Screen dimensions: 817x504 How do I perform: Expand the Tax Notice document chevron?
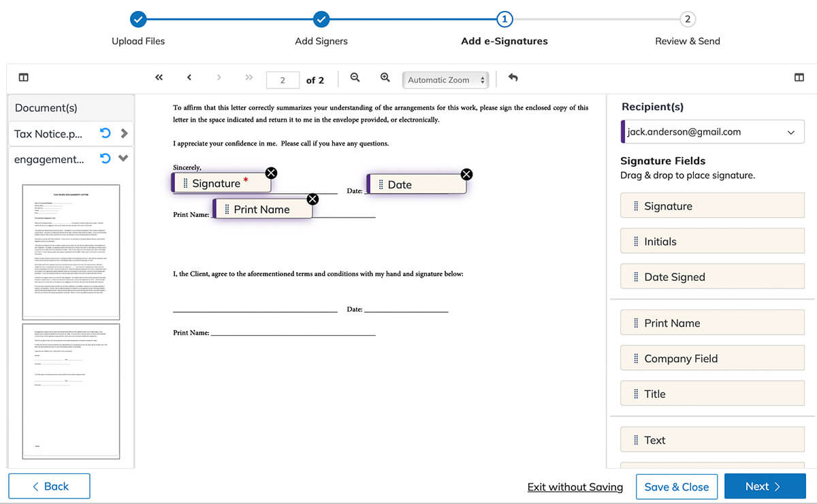pyautogui.click(x=124, y=133)
